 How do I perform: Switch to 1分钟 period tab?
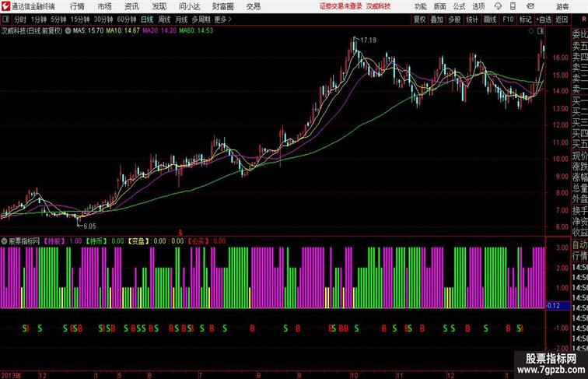coord(39,19)
